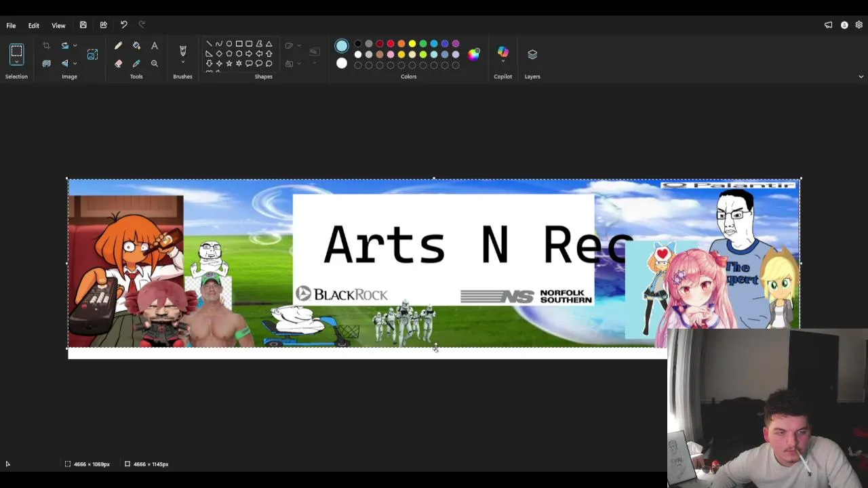Open the Edit colors wheel
868x488 pixels.
coord(473,54)
